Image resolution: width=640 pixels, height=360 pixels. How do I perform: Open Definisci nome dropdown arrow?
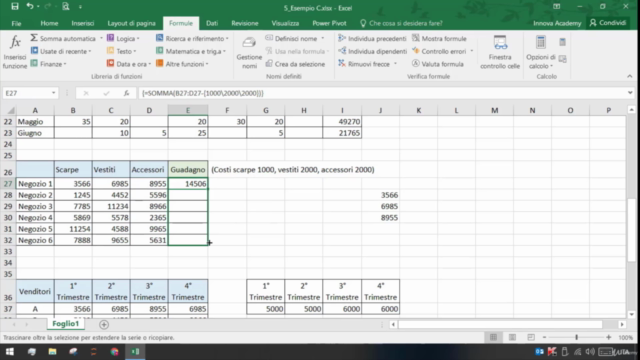(322, 38)
